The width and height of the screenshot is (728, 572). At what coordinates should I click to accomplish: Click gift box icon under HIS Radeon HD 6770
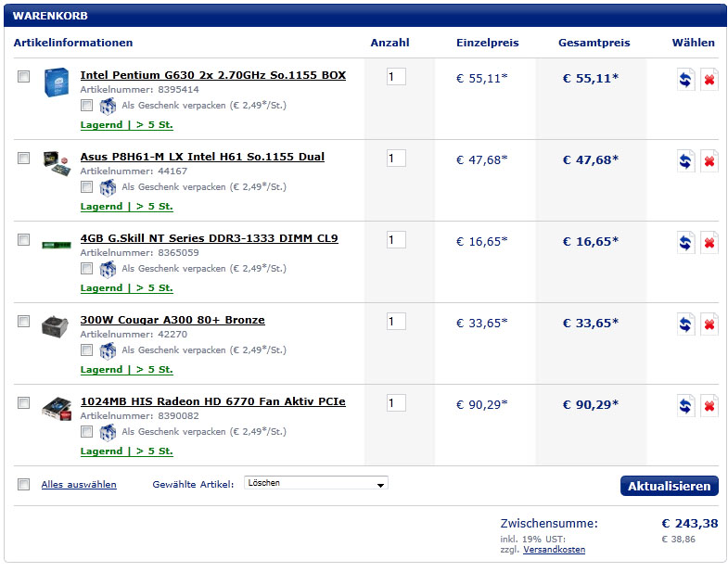tap(108, 432)
